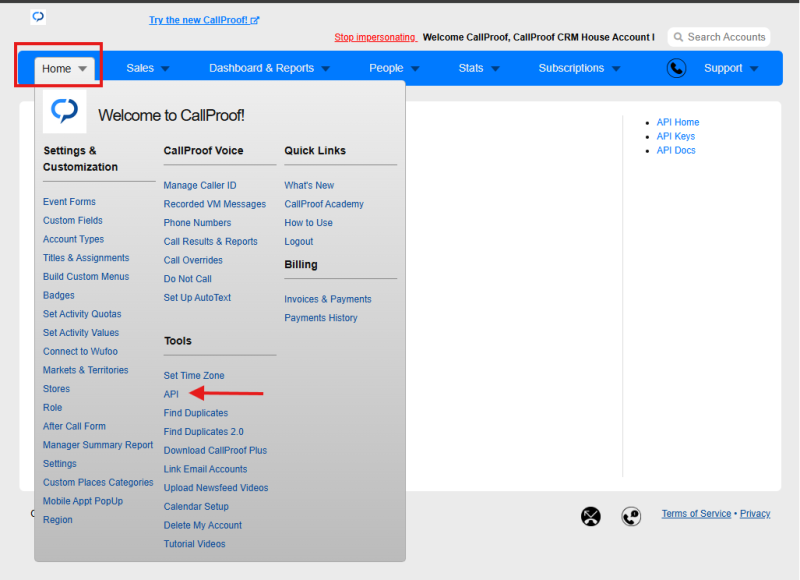Open Set Up AutoText
800x580 pixels.
pos(197,298)
